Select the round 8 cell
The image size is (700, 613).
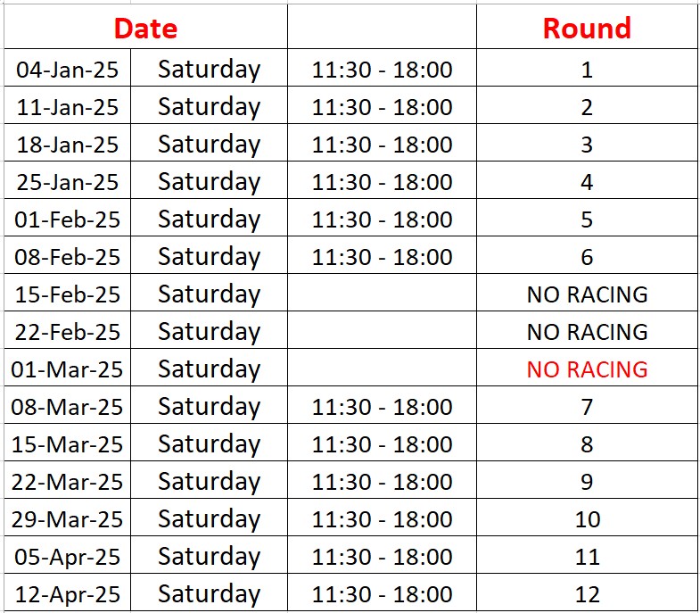(587, 443)
